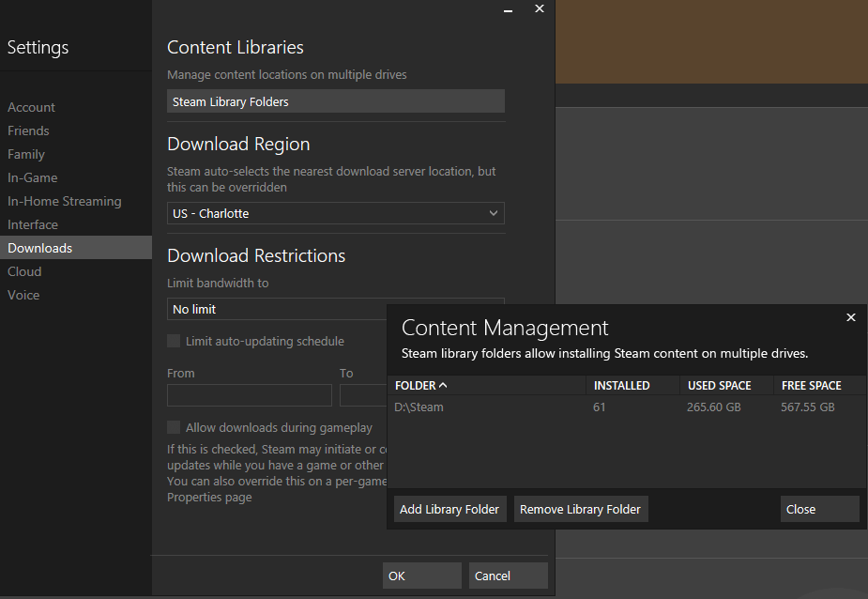Open the US - Charlotte download region dropdown
Screen dimensions: 868x599
335,213
